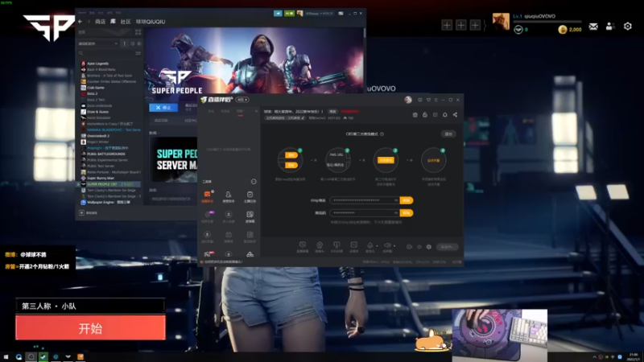644x362 pixels.
Task: Open the 商店 tab in Steam
Action: (x=100, y=22)
